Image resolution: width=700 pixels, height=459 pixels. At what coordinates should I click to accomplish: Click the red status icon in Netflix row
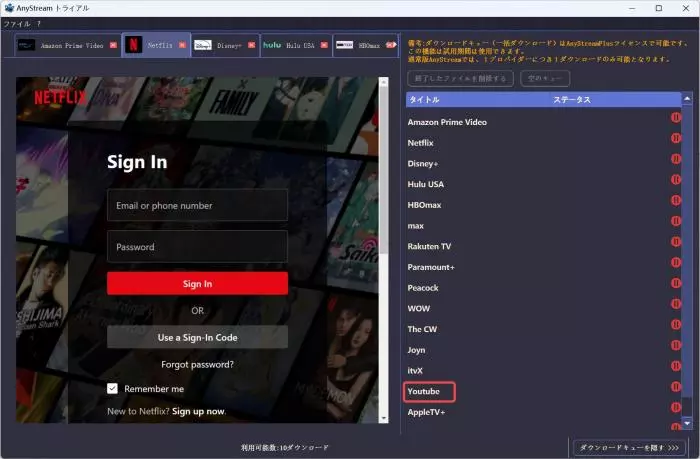(x=676, y=138)
